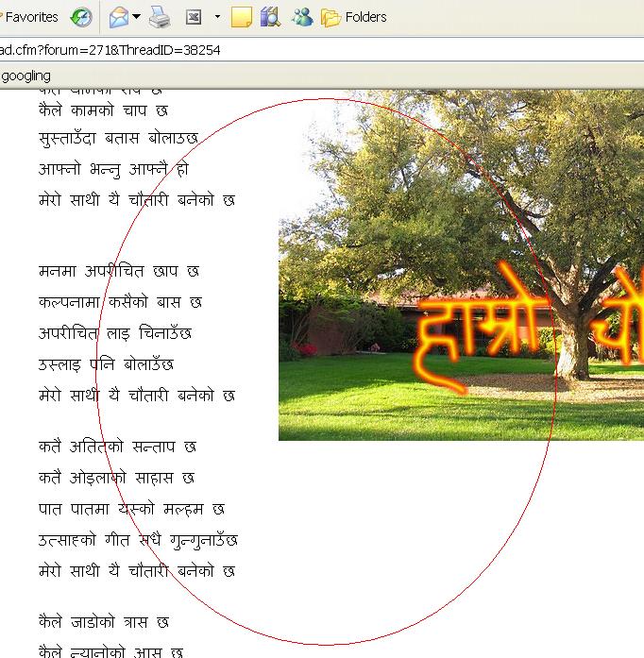Expand the Mail dropdown arrow
The height and width of the screenshot is (658, 644).
click(137, 17)
